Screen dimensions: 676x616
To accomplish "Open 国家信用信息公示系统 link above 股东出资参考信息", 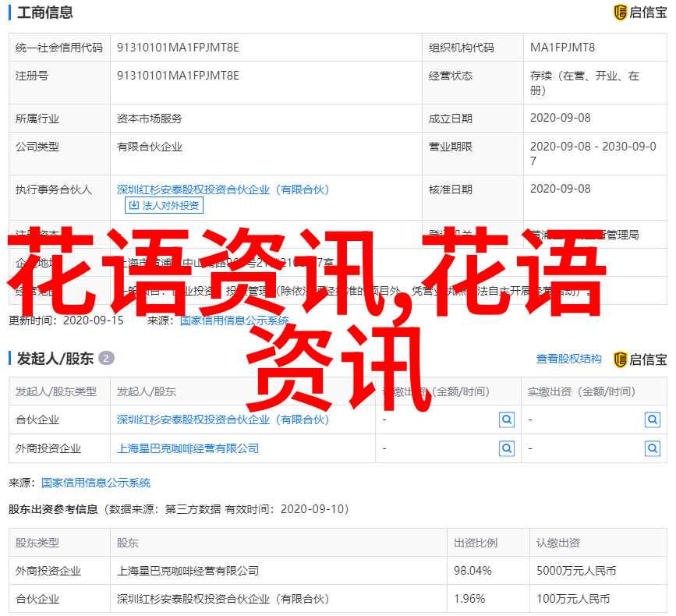I will (x=96, y=483).
